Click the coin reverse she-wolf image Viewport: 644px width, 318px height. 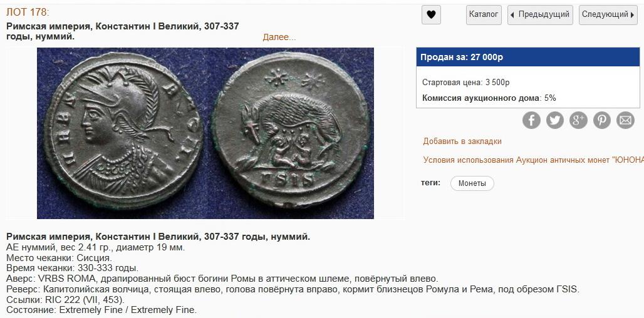tap(291, 129)
